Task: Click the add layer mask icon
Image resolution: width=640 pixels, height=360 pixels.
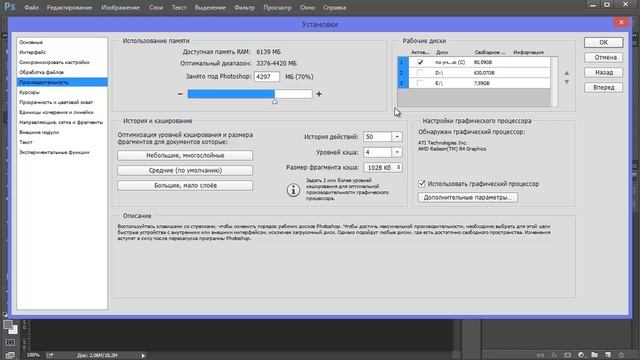Action: pos(568,355)
